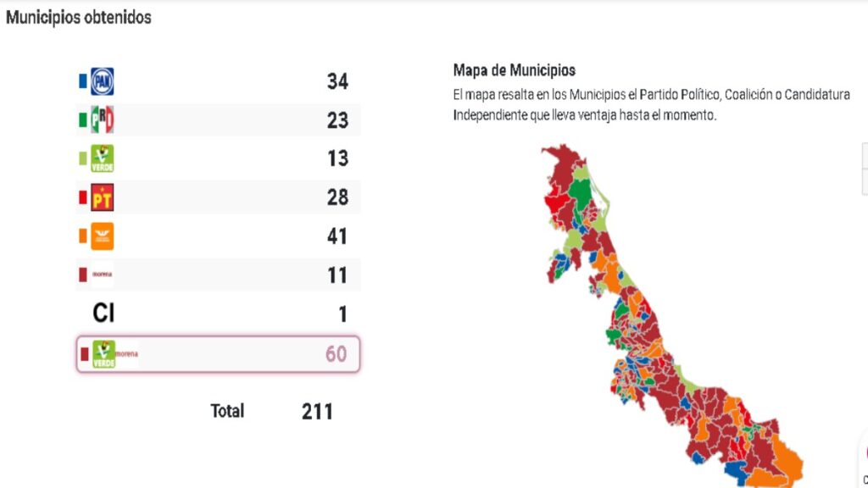Click the Total 211 summary row
This screenshot has height=488, width=868.
pyautogui.click(x=271, y=411)
